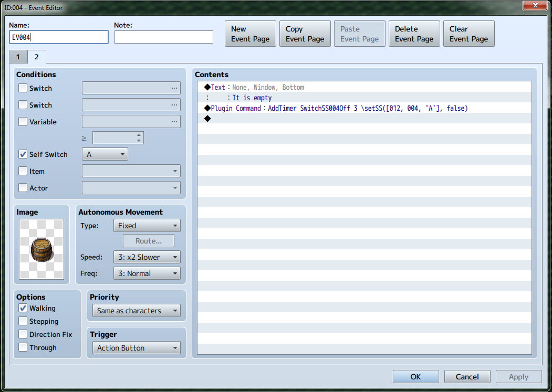
Task: Open the Priority Same as characters dropdown
Action: [136, 310]
